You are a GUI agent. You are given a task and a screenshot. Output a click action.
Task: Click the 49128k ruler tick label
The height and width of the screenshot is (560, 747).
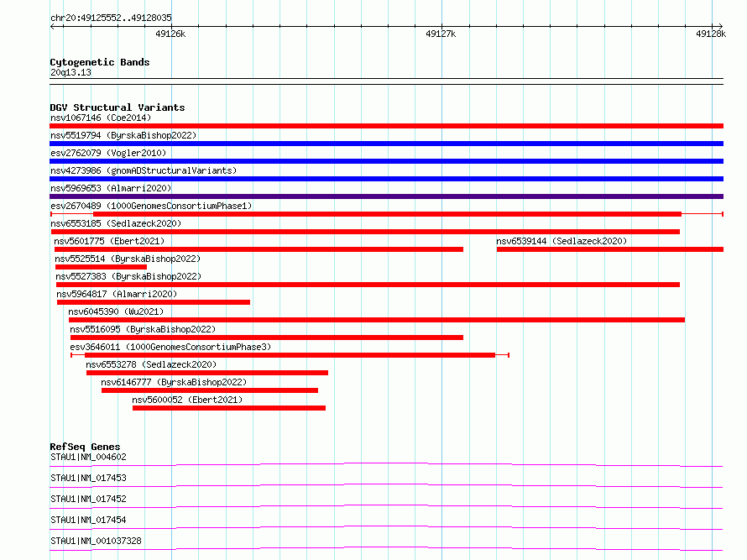click(x=711, y=34)
